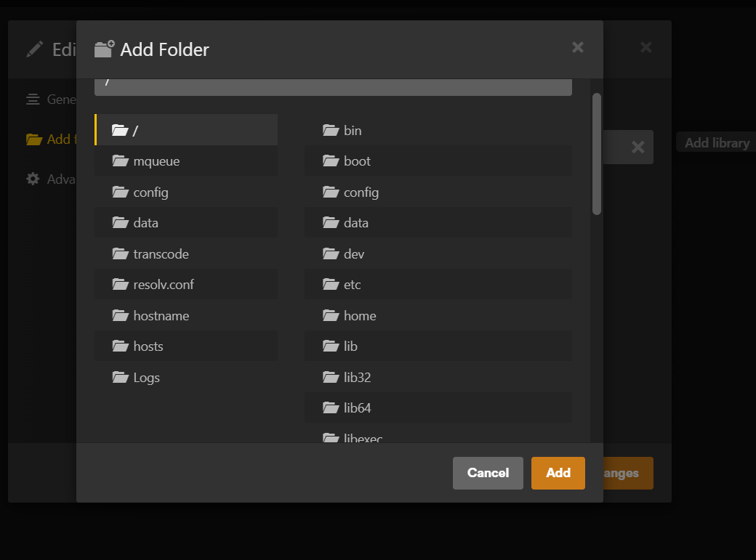Open the Add folders tab in sidebar
The image size is (756, 560).
point(51,139)
